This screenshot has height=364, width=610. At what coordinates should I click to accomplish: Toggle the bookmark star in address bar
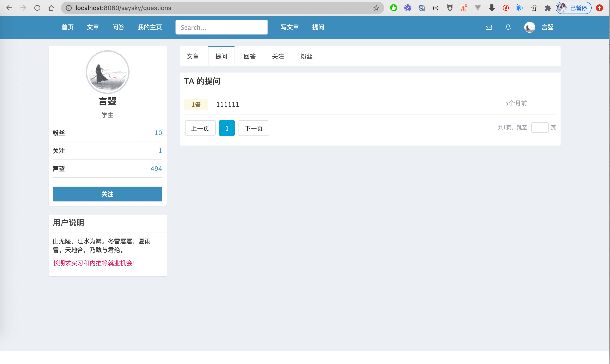click(x=376, y=8)
